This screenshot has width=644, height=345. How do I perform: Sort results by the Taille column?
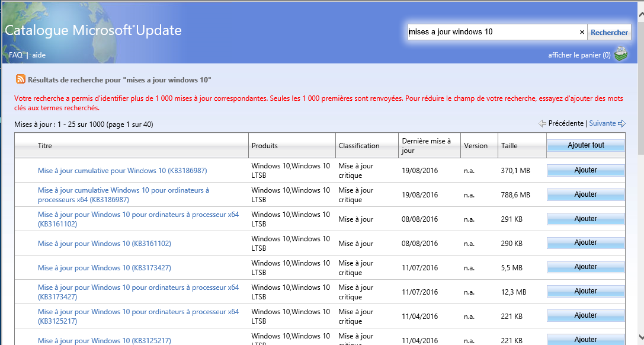click(x=510, y=146)
